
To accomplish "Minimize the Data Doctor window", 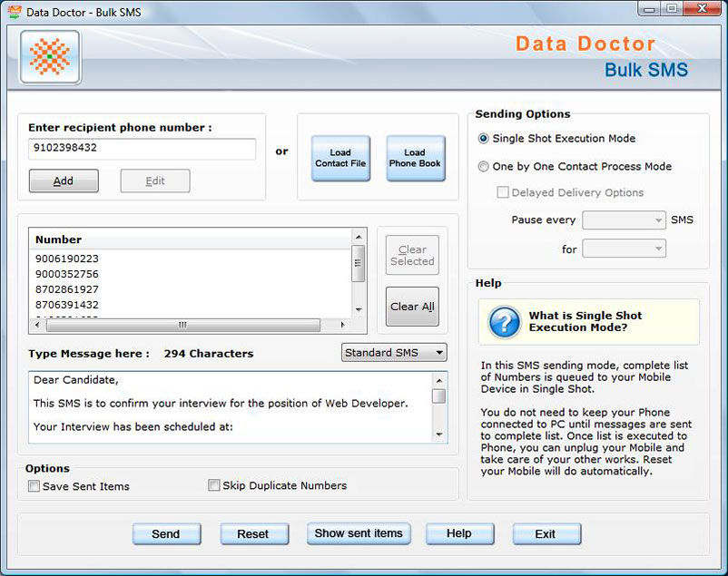I will 650,9.
